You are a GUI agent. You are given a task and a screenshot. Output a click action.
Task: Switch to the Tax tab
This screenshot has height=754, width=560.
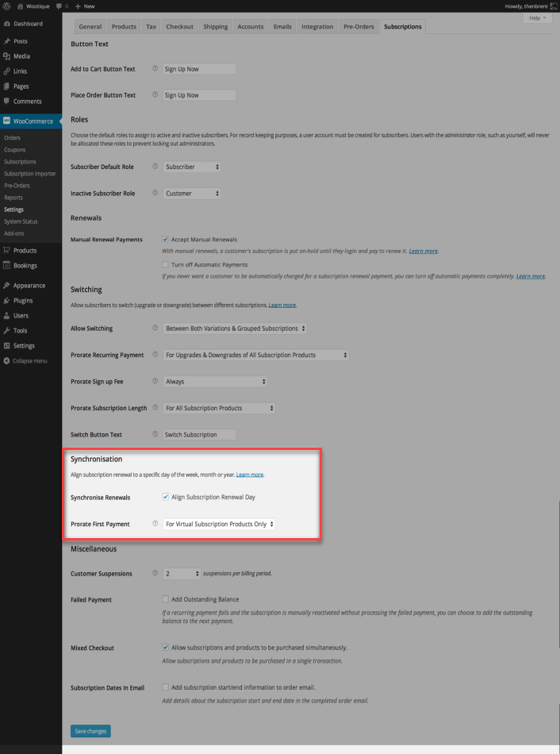click(151, 26)
